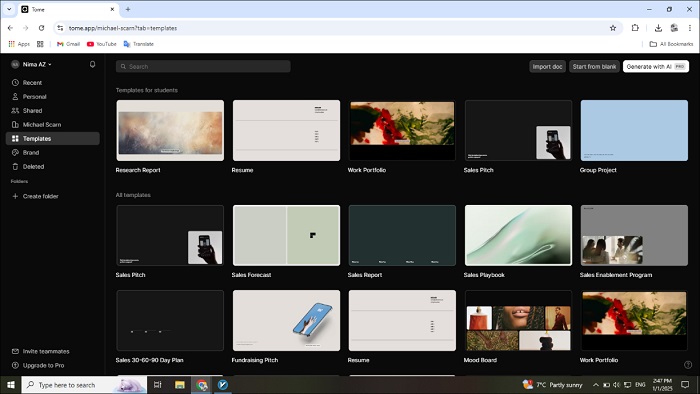Viewport: 700px width, 394px height.
Task: Click the browser back arrow
Action: click(10, 28)
